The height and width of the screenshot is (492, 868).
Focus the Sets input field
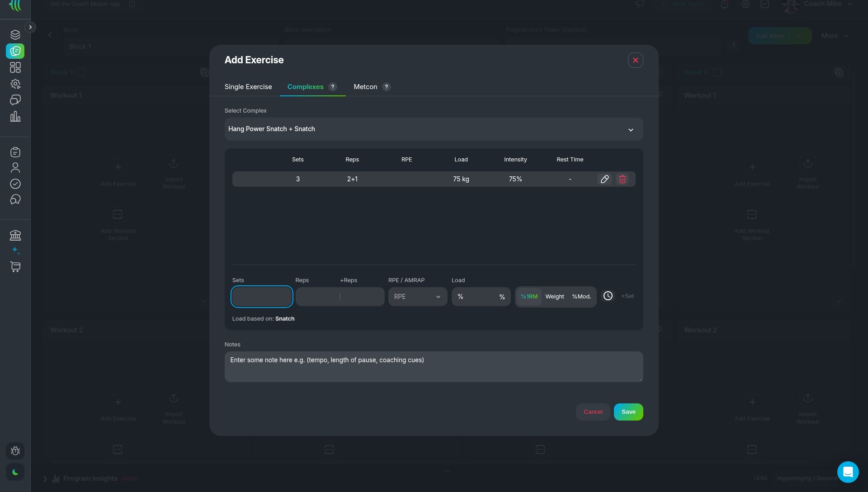click(x=262, y=297)
